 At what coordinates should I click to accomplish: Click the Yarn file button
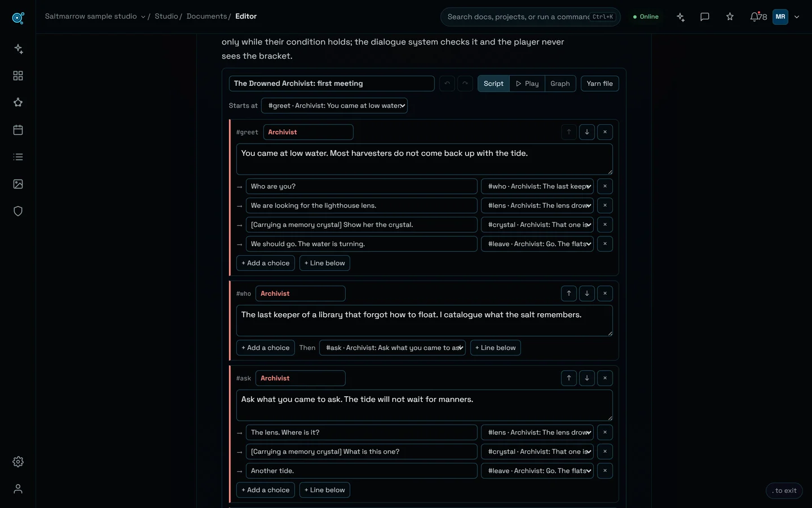599,84
